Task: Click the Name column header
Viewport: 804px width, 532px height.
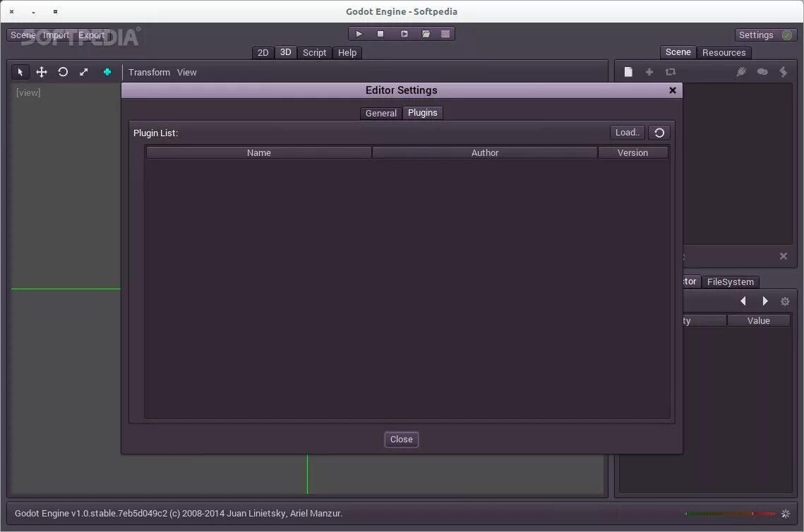Action: point(258,152)
